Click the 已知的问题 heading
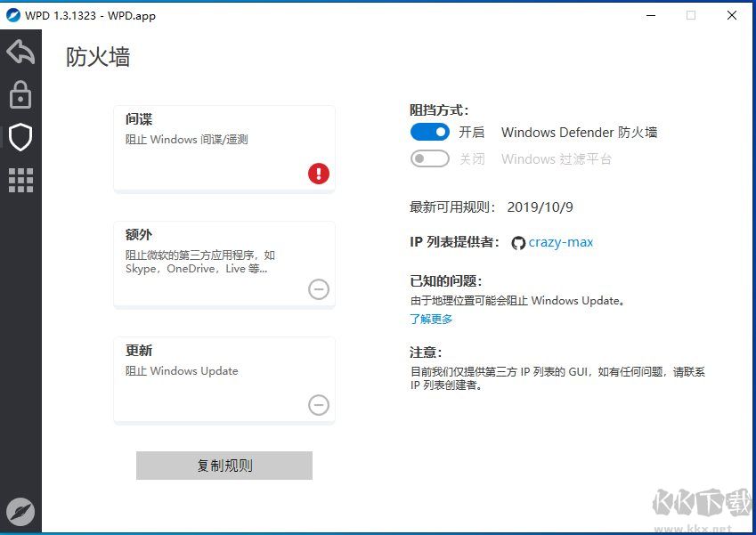The image size is (756, 535). pyautogui.click(x=446, y=281)
